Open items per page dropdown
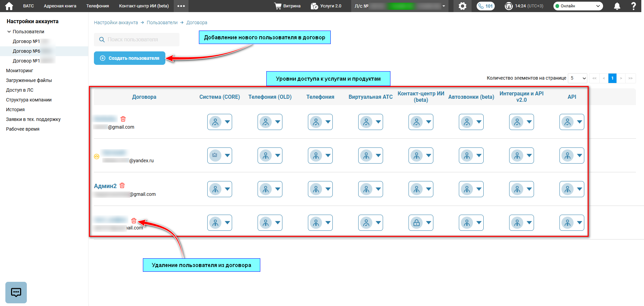This screenshot has width=644, height=306. 577,78
